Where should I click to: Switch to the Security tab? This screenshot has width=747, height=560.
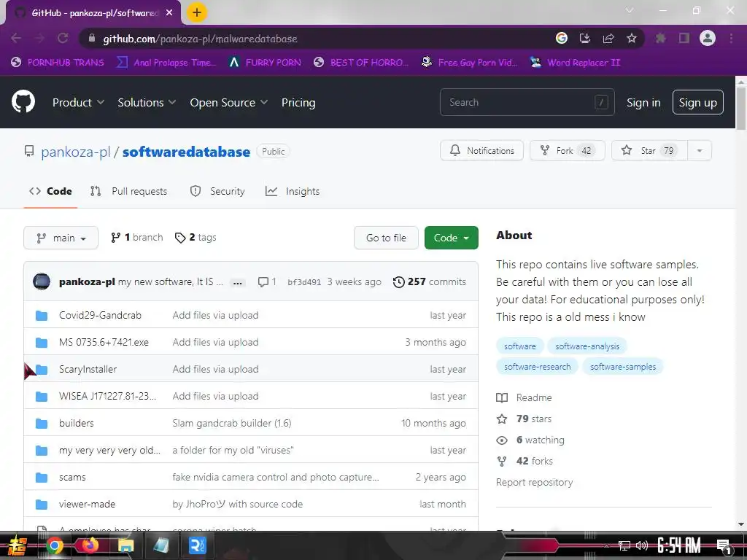(x=217, y=191)
